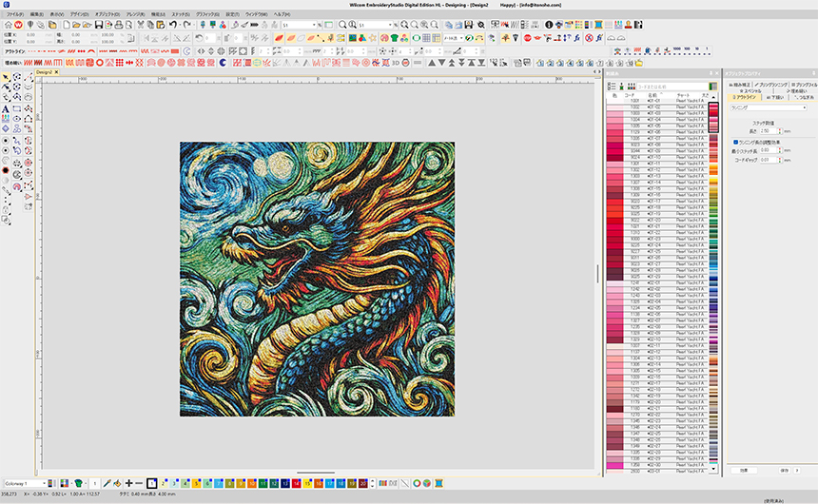Open the ランニング stitch type dropdown
Image resolution: width=818 pixels, height=504 pixels.
click(767, 107)
